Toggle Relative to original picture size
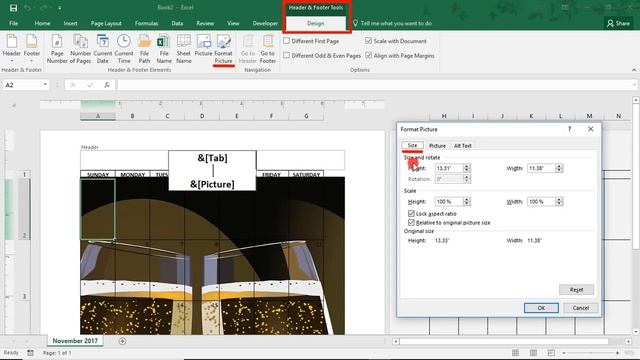This screenshot has height=360, width=640. [411, 222]
